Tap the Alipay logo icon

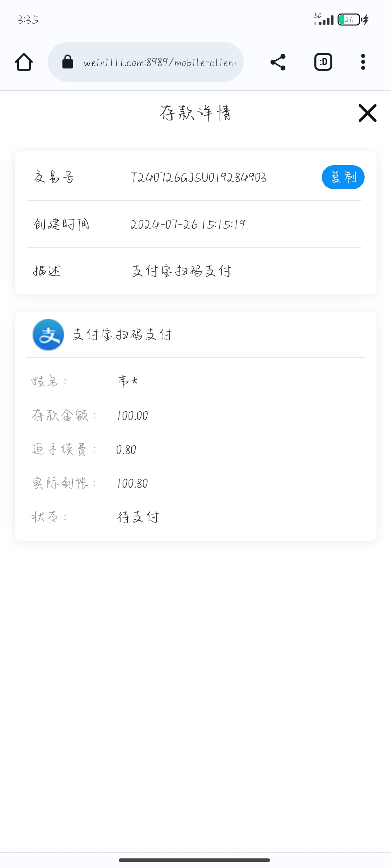coord(48,335)
